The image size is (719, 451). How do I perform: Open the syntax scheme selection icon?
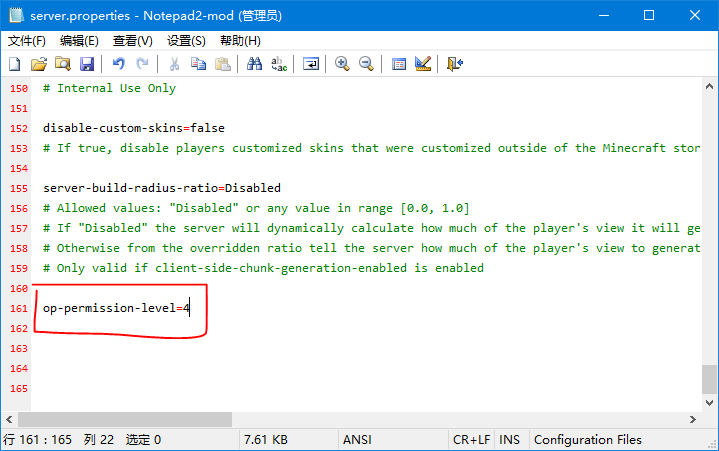(398, 64)
